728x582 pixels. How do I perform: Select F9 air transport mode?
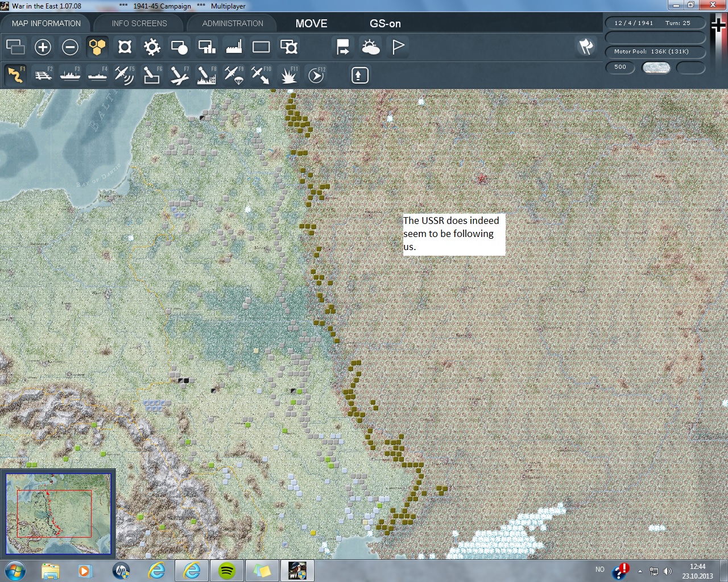click(x=234, y=75)
